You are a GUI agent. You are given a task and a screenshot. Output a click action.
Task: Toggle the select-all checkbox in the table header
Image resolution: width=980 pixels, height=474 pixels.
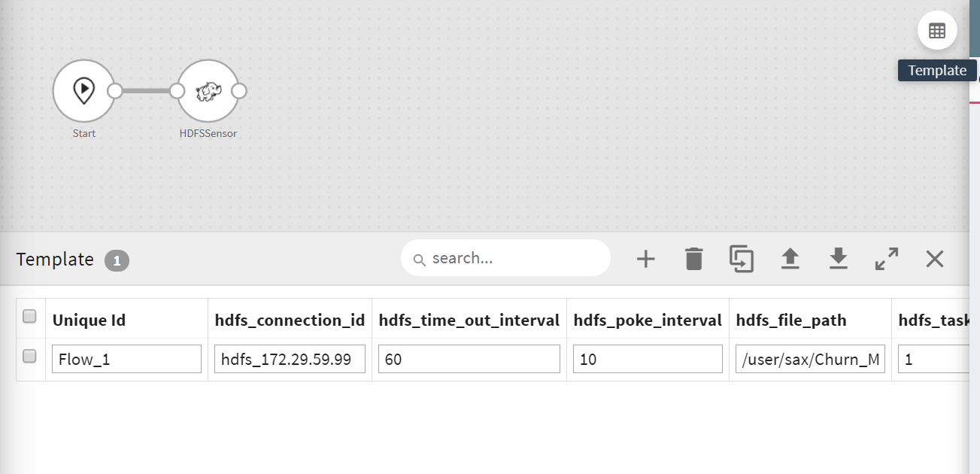(x=30, y=317)
